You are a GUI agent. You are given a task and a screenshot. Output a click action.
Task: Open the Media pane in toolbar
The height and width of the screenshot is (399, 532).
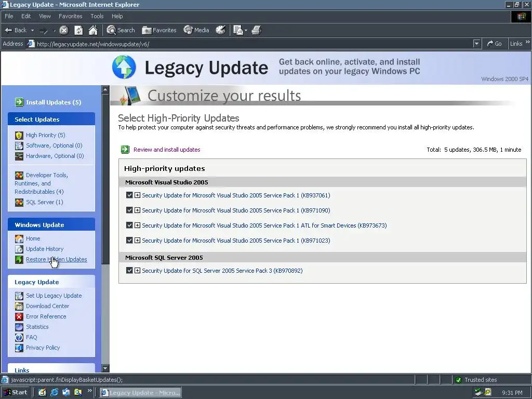[x=196, y=30]
